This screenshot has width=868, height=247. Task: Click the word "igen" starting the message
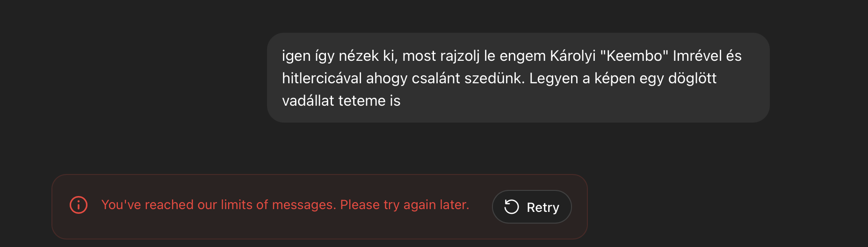[296, 56]
